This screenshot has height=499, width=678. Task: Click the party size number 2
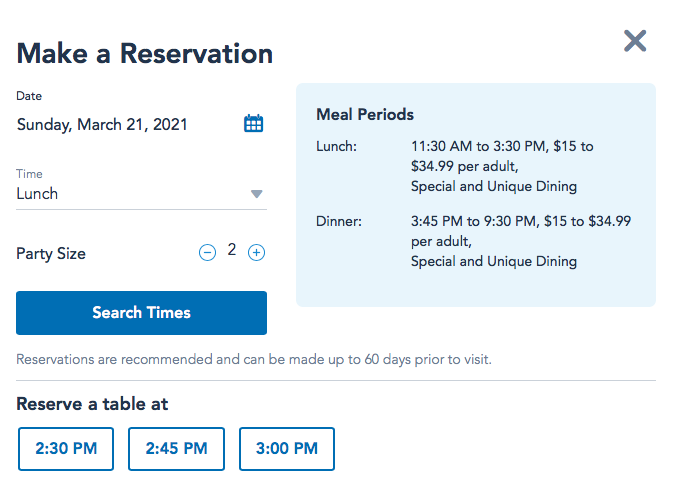click(232, 250)
